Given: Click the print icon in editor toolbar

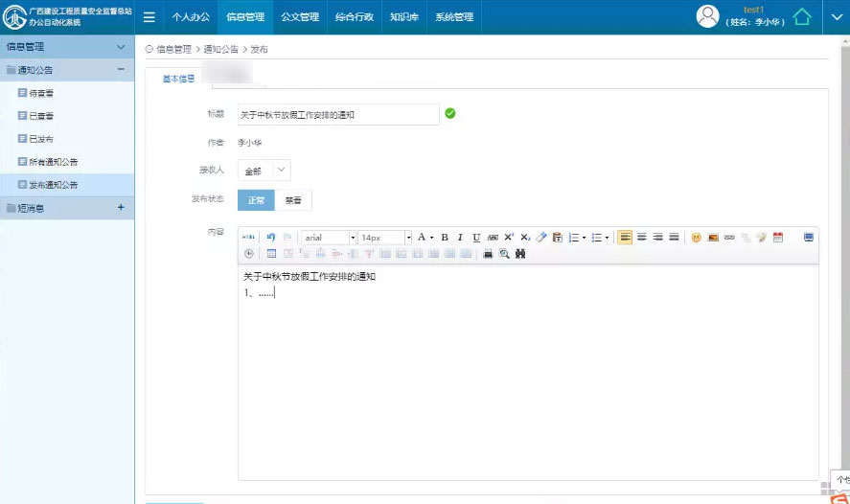Looking at the screenshot, I should point(488,254).
